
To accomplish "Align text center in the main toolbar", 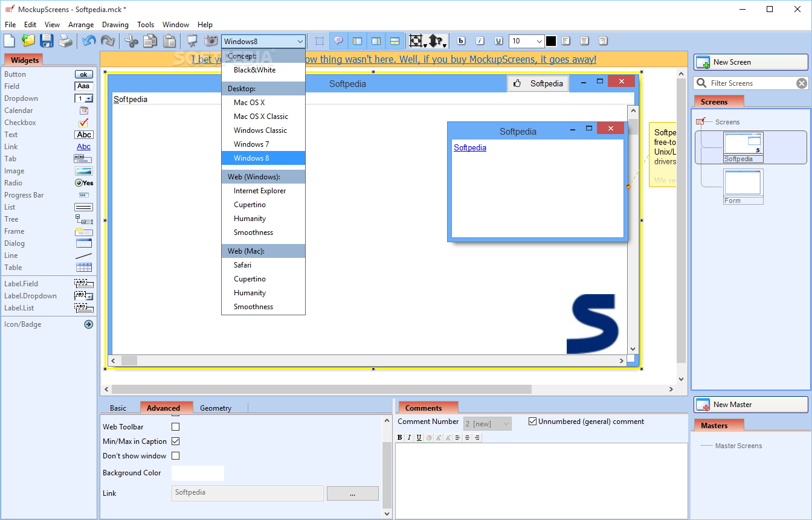I will click(584, 41).
